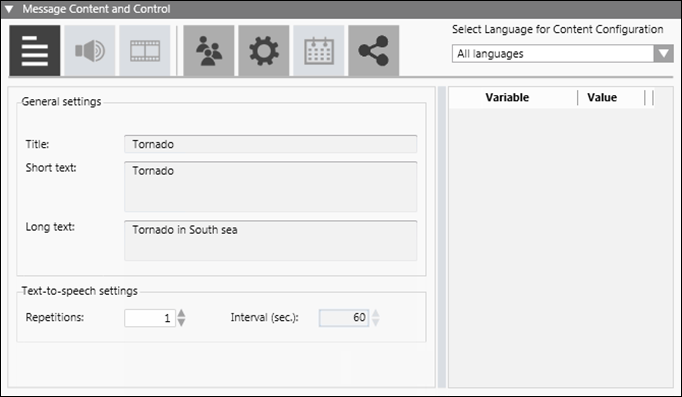Increase the Interval seconds value

point(375,314)
